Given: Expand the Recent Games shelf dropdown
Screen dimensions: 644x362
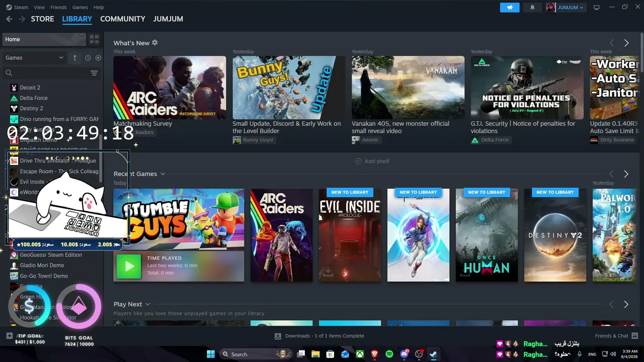Looking at the screenshot, I should click(x=163, y=174).
